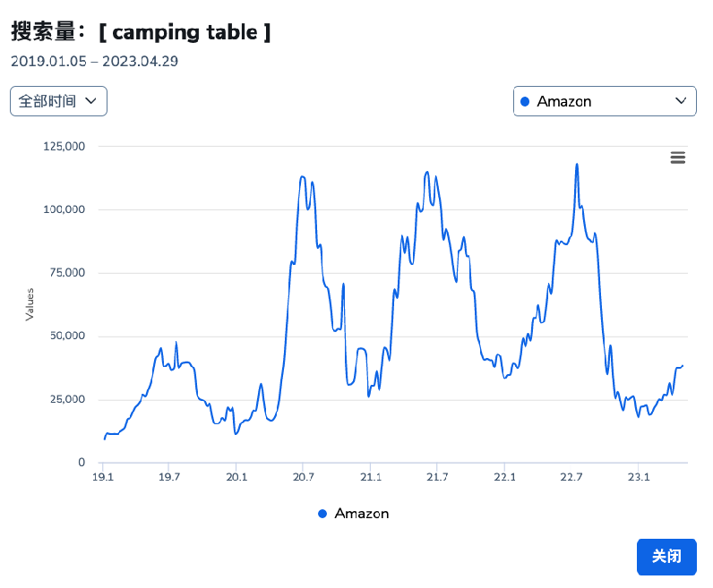Click the 125,000 y-axis label
The image size is (713, 588).
[x=64, y=146]
